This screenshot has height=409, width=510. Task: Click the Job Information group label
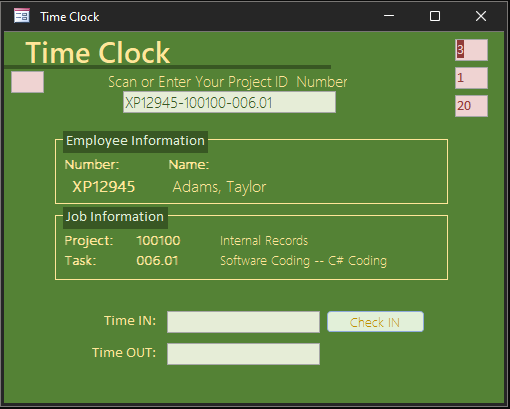coord(115,217)
